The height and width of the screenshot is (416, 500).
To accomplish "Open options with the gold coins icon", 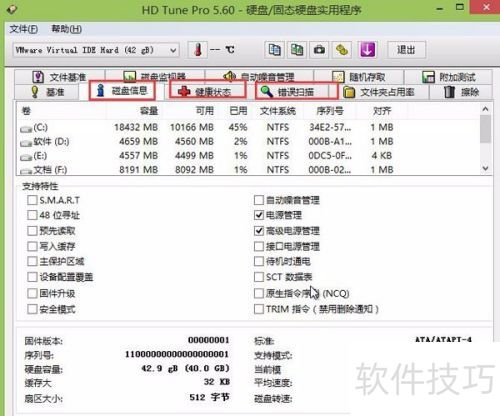I will pyautogui.click(x=342, y=50).
